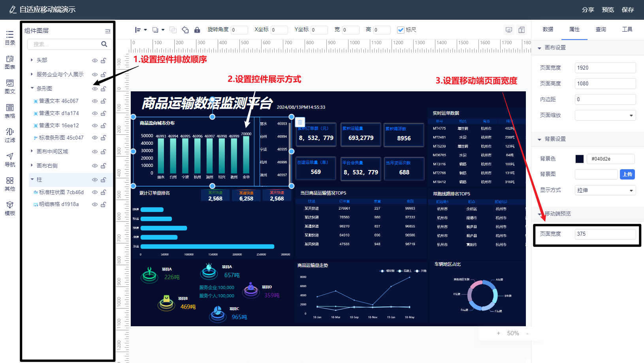Click the 旋转角度 input field
The width and height of the screenshot is (644, 363).
[239, 30]
